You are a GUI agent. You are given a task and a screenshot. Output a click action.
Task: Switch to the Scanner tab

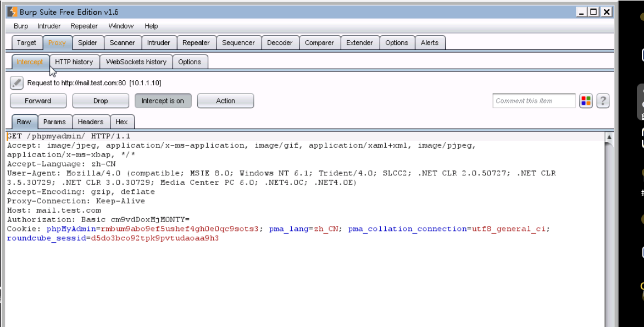(x=123, y=43)
